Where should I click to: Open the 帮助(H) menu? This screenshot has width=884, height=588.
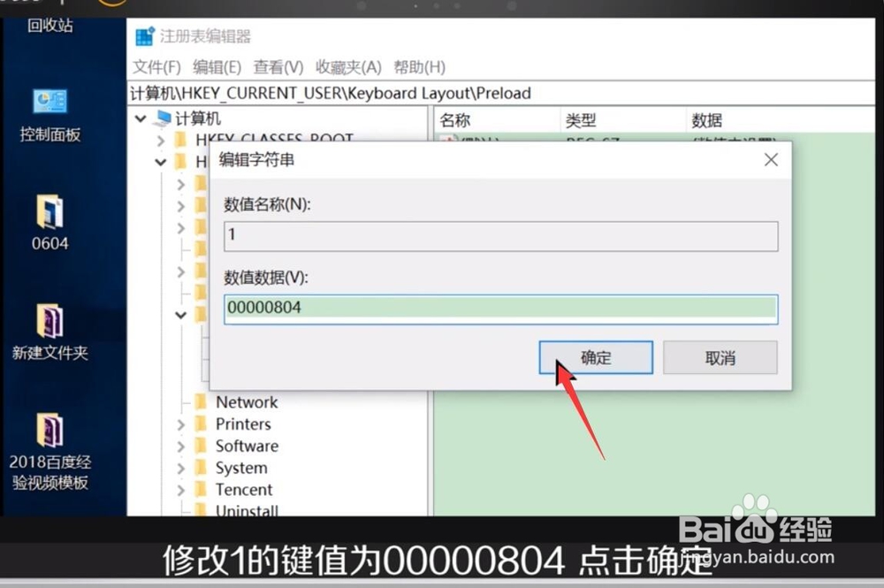419,67
